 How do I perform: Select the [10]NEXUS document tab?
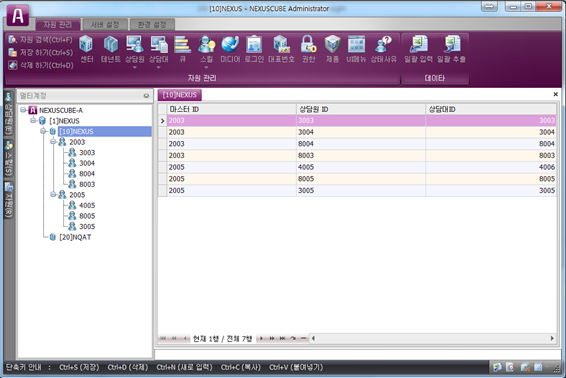point(179,95)
